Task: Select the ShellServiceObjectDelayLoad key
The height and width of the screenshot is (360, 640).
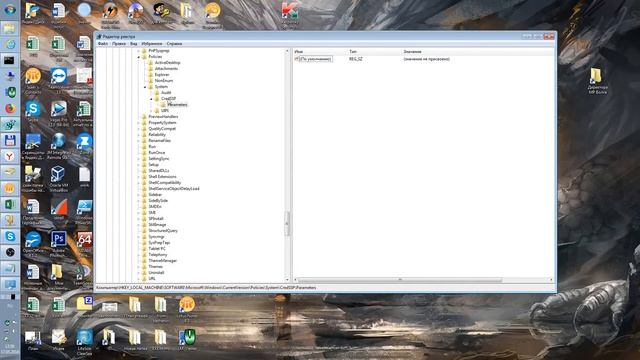Action: 174,189
